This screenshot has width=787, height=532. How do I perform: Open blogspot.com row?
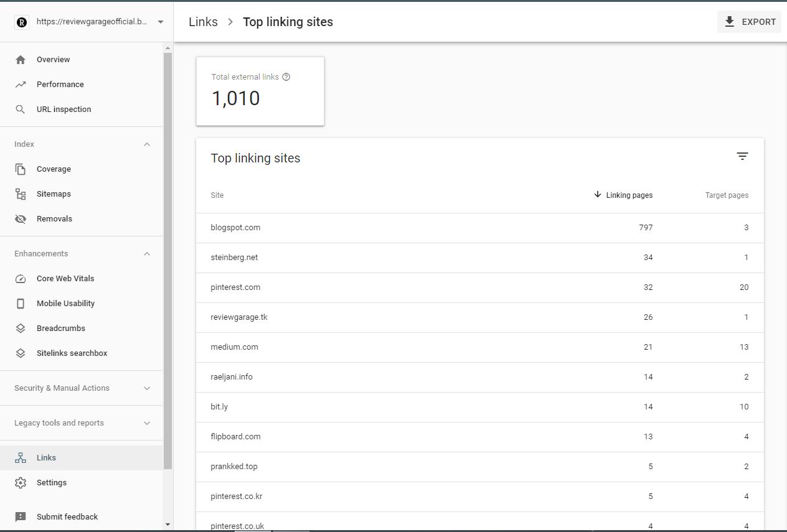[x=480, y=228]
